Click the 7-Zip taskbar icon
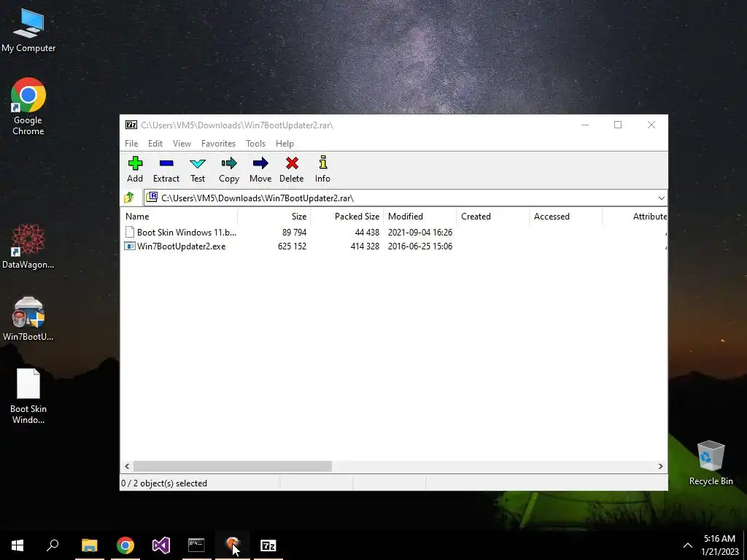Viewport: 747px width, 560px height. pos(268,545)
